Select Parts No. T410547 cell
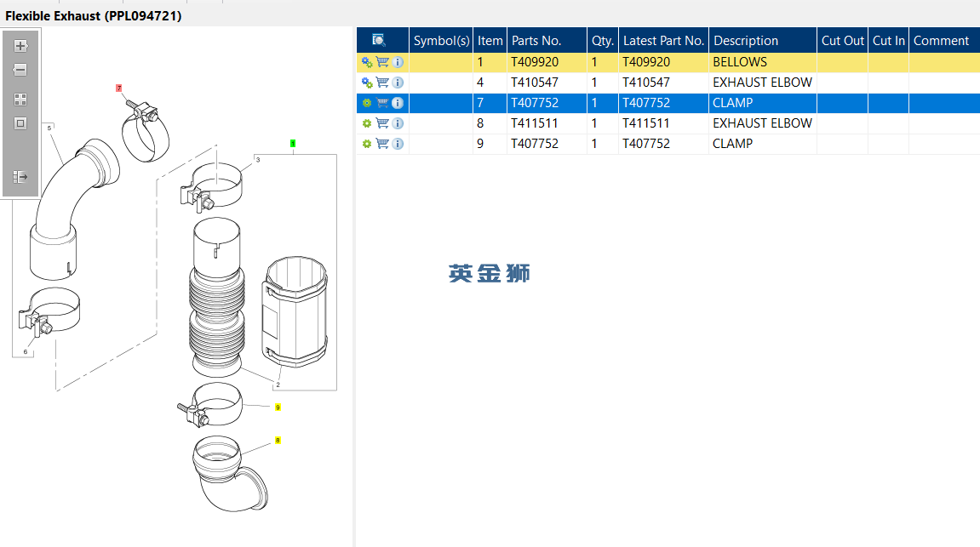 (x=547, y=83)
